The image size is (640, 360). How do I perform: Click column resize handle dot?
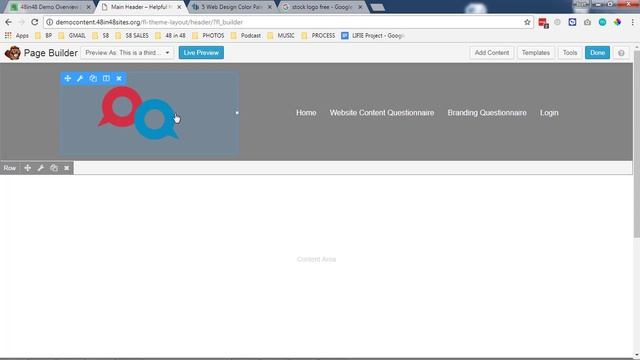pyautogui.click(x=237, y=113)
